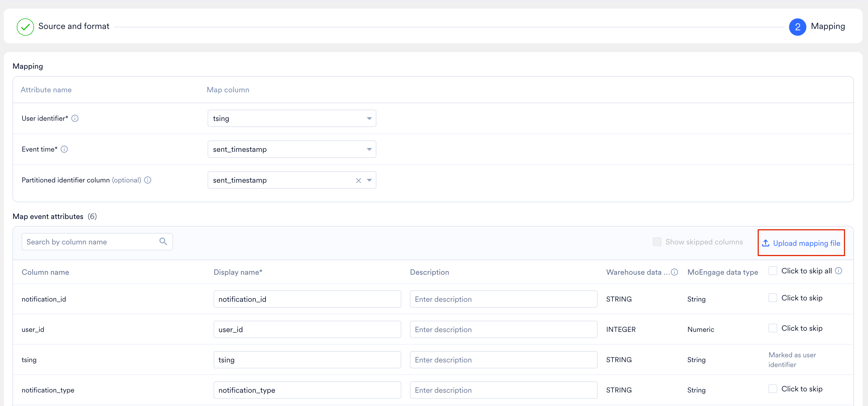The height and width of the screenshot is (406, 868).
Task: Edit the notification_id display name field
Action: (307, 299)
